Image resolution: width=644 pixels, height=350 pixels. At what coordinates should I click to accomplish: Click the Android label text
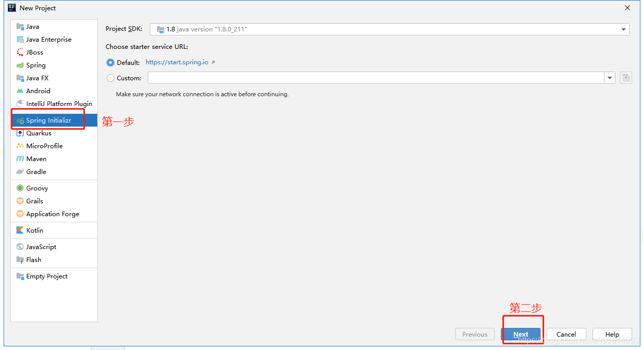(39, 91)
